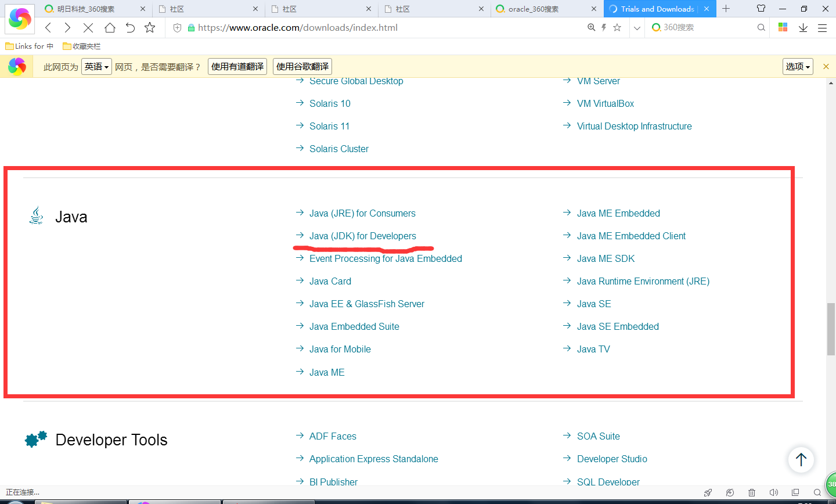
Task: Click the lightning speed mode icon
Action: (x=604, y=27)
